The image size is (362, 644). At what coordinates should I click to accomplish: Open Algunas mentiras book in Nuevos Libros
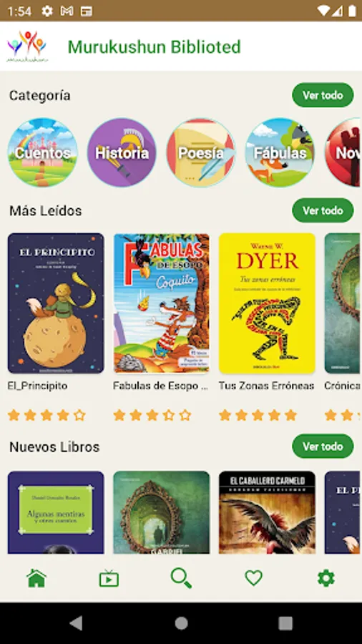click(x=56, y=512)
